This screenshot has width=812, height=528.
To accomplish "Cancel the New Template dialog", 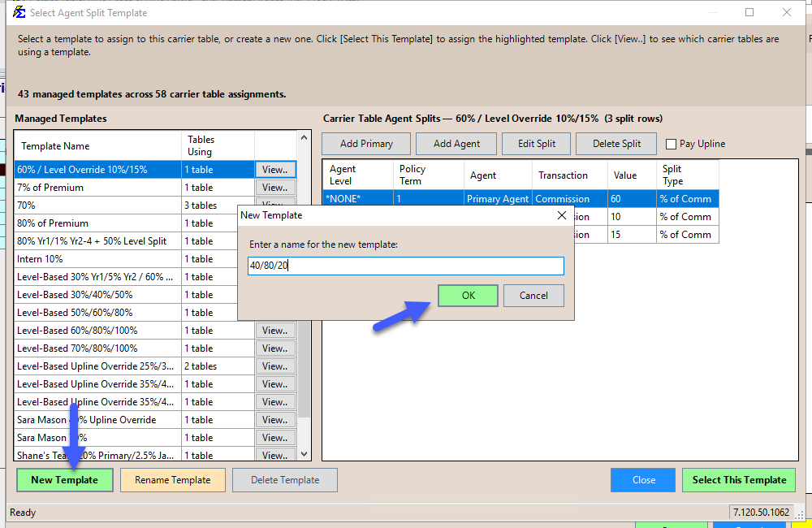I will pos(533,296).
